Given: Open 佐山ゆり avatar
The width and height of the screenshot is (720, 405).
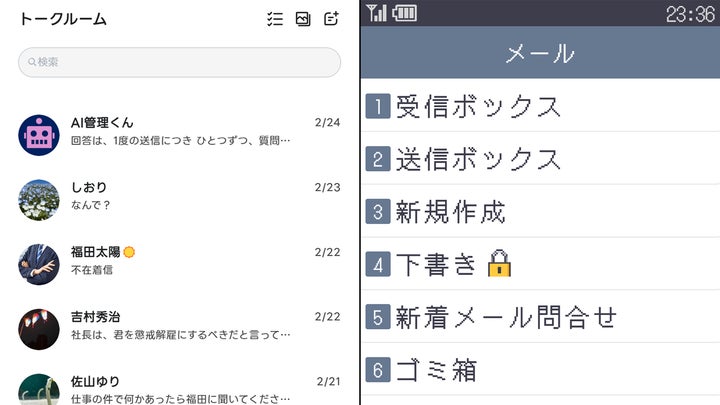Looking at the screenshot, I should tap(39, 389).
